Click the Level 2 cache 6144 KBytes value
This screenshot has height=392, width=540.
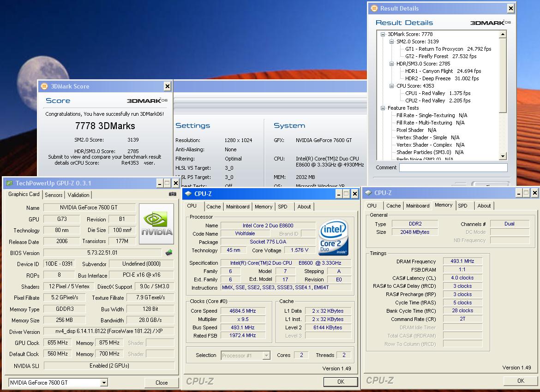click(x=328, y=327)
